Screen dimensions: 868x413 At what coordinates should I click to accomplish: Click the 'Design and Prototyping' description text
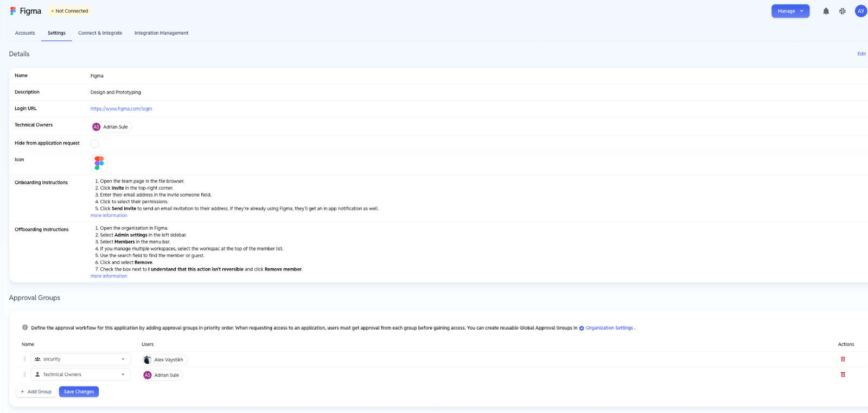point(116,93)
